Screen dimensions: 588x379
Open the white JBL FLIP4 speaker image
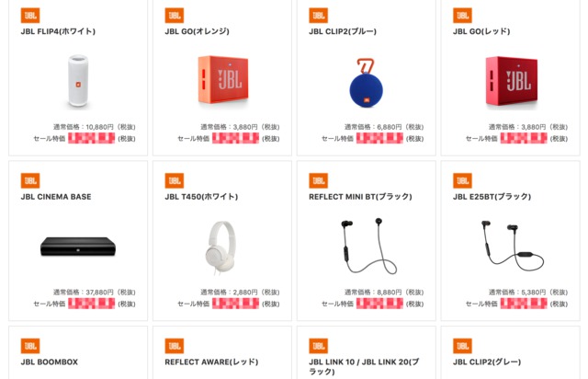[78, 81]
